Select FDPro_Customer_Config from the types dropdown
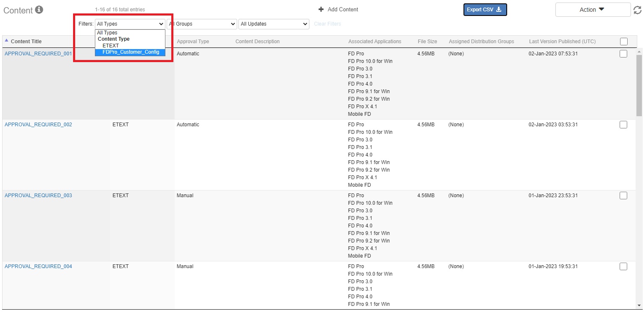Viewport: 644px width, 313px height. 130,52
